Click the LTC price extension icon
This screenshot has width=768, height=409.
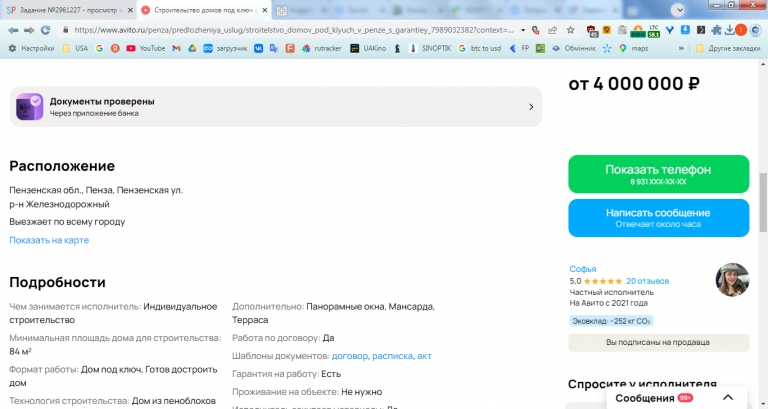pyautogui.click(x=653, y=30)
